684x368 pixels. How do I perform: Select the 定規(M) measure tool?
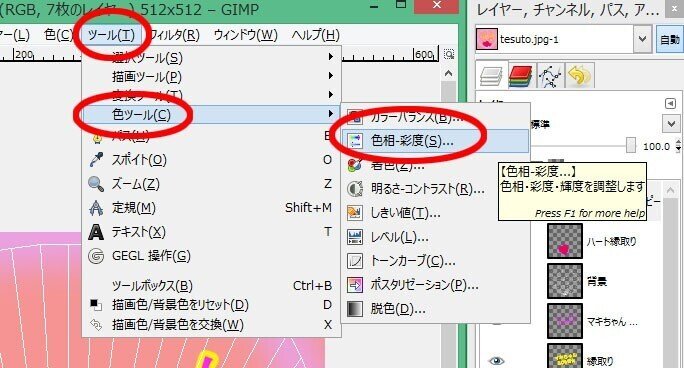(x=211, y=208)
